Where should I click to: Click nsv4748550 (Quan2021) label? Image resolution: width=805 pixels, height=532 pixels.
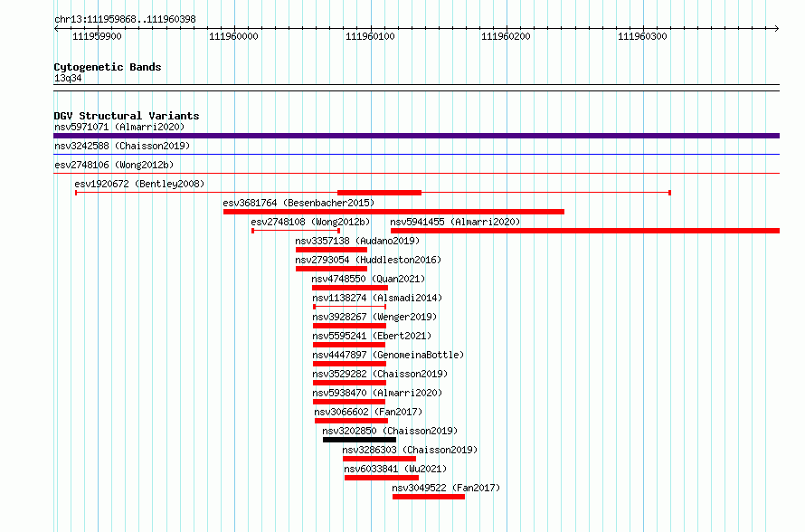point(368,279)
